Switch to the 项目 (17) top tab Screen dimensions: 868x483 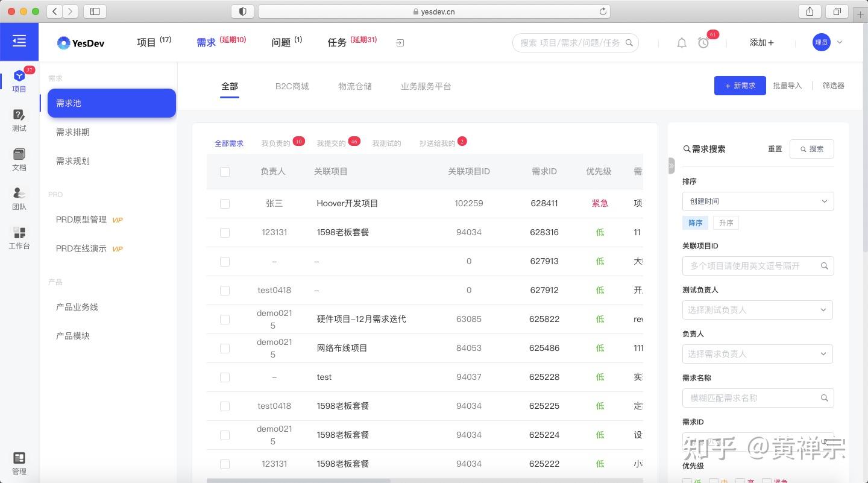(x=154, y=42)
